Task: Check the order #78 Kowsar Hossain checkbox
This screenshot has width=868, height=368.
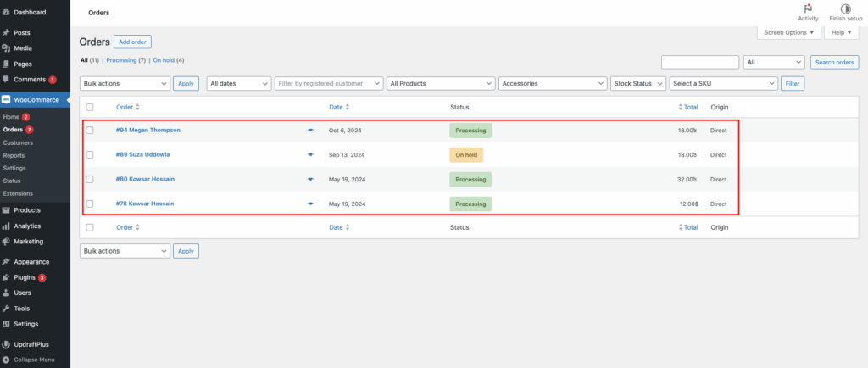Action: click(90, 204)
